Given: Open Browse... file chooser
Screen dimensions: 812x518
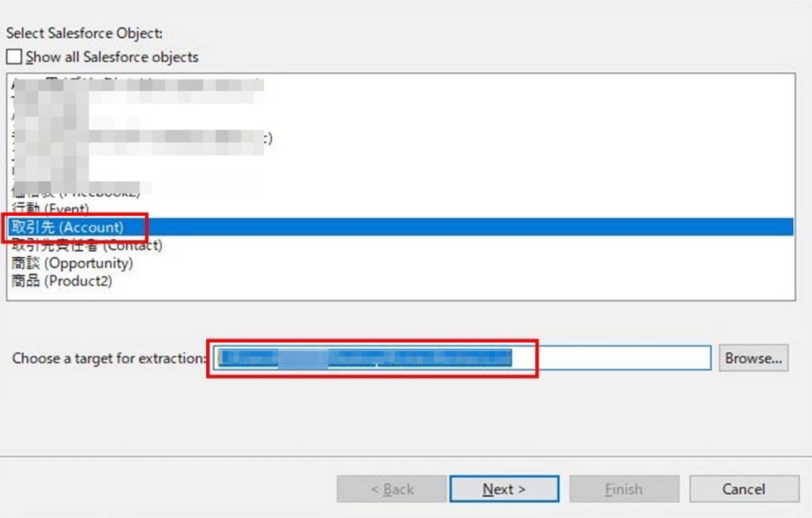Looking at the screenshot, I should tap(753, 358).
